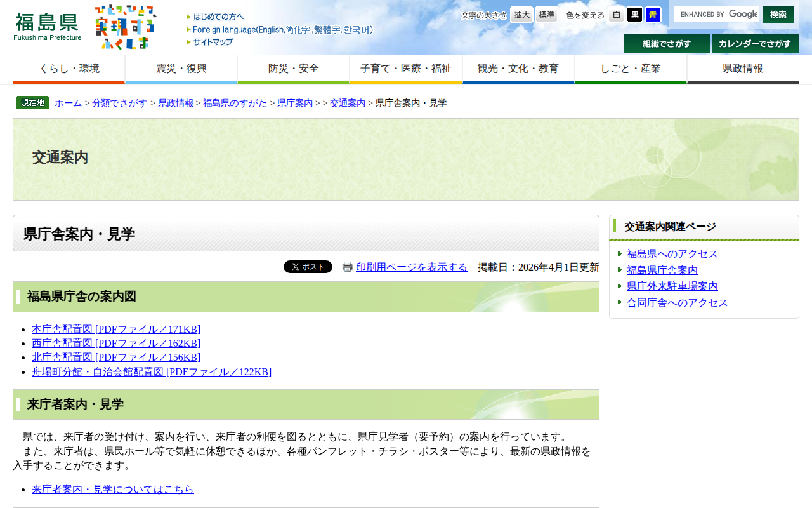Toggle the 白 white color scheme

616,14
